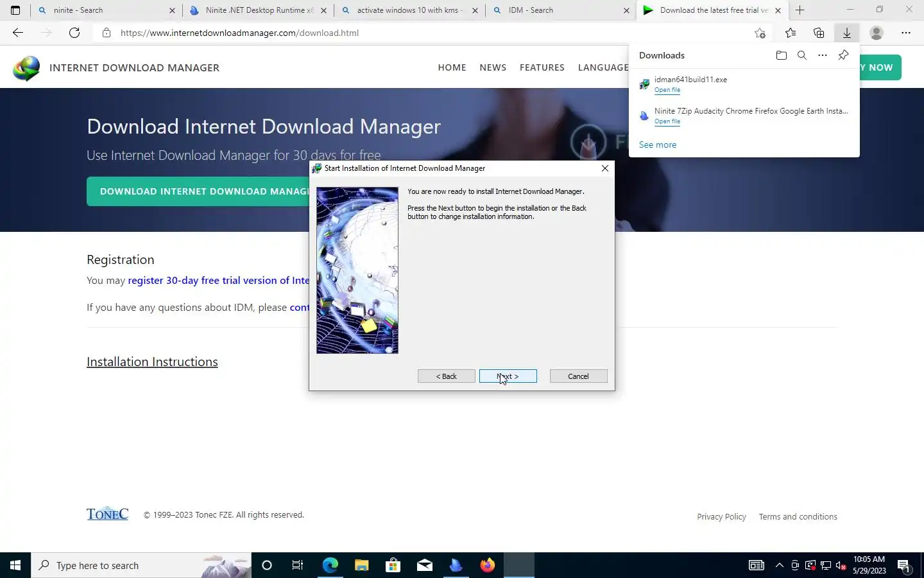The image size is (924, 578).
Task: Pin the Downloads panel
Action: (843, 55)
